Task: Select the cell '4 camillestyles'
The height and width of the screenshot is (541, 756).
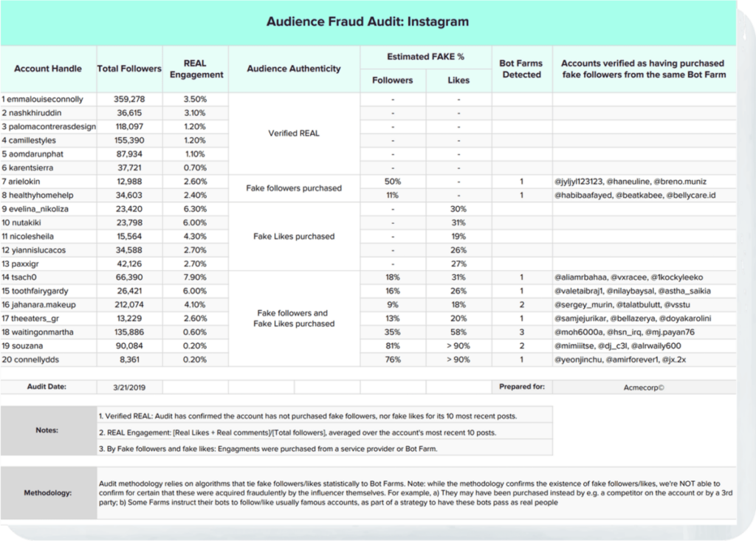Action: (x=48, y=140)
